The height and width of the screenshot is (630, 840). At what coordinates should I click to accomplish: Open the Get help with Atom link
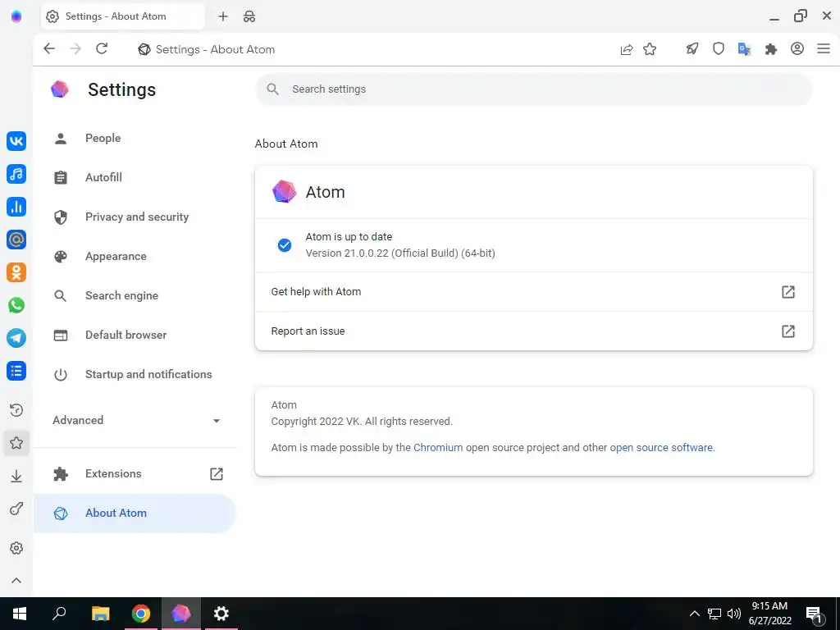click(x=533, y=292)
